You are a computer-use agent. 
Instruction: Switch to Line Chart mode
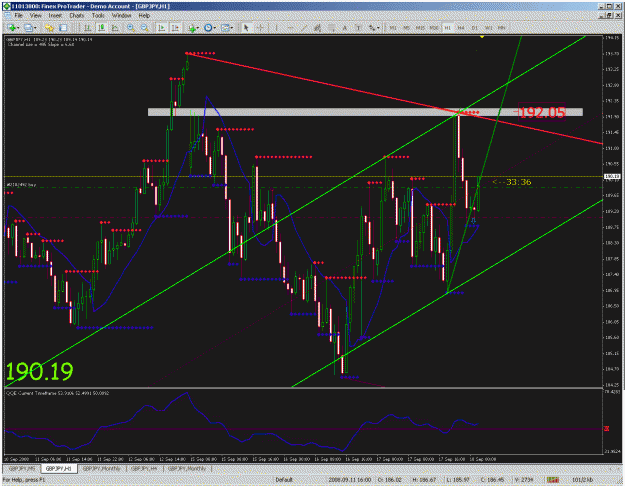click(x=115, y=28)
